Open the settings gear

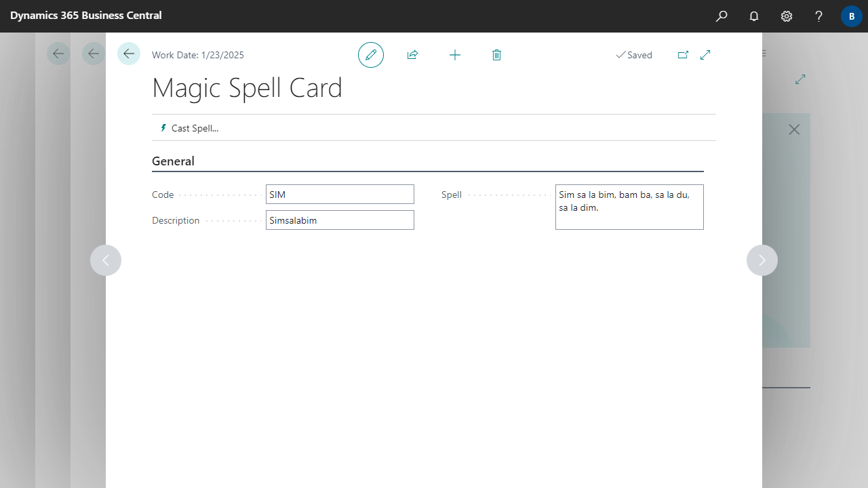[x=787, y=16]
